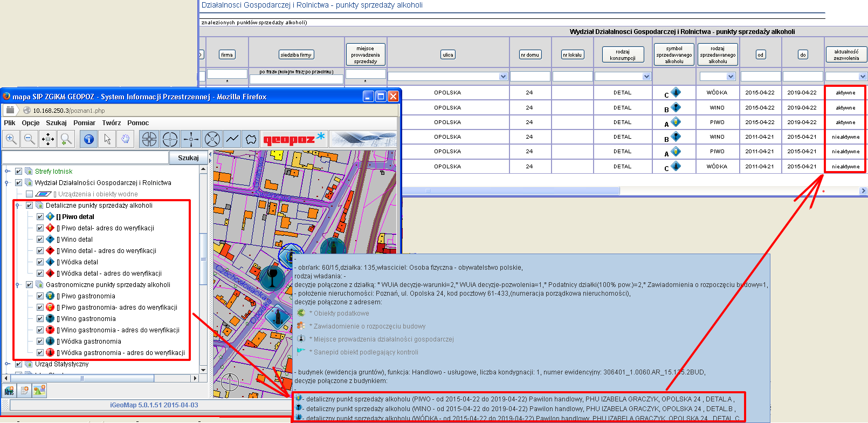Focus the firma filter input field
The width and height of the screenshot is (868, 423).
227,74
